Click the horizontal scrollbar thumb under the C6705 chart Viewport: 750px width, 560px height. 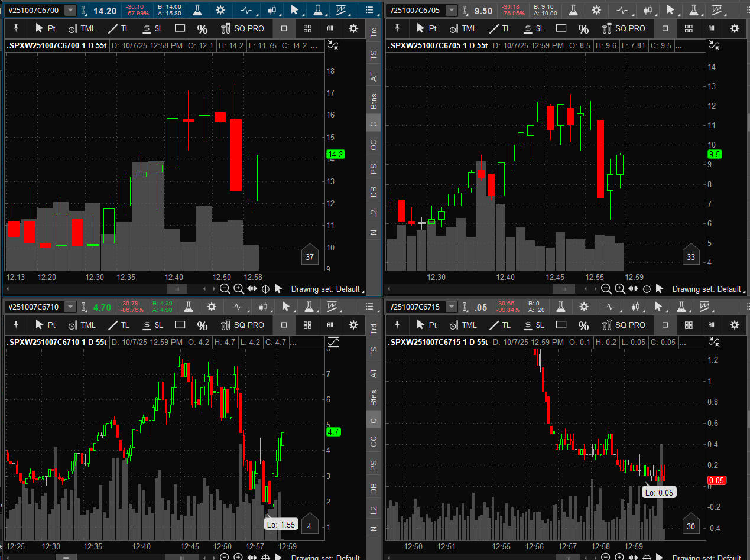563,289
